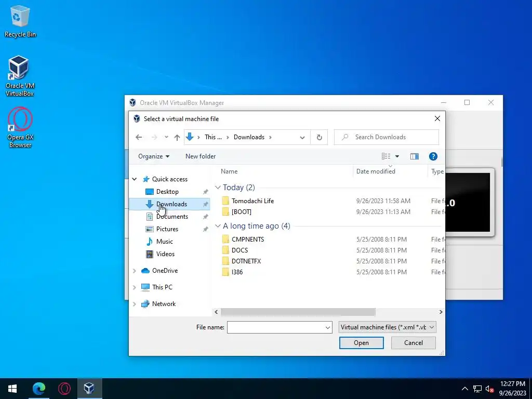Image resolution: width=532 pixels, height=399 pixels.
Task: Open network status tray icon
Action: pos(477,389)
